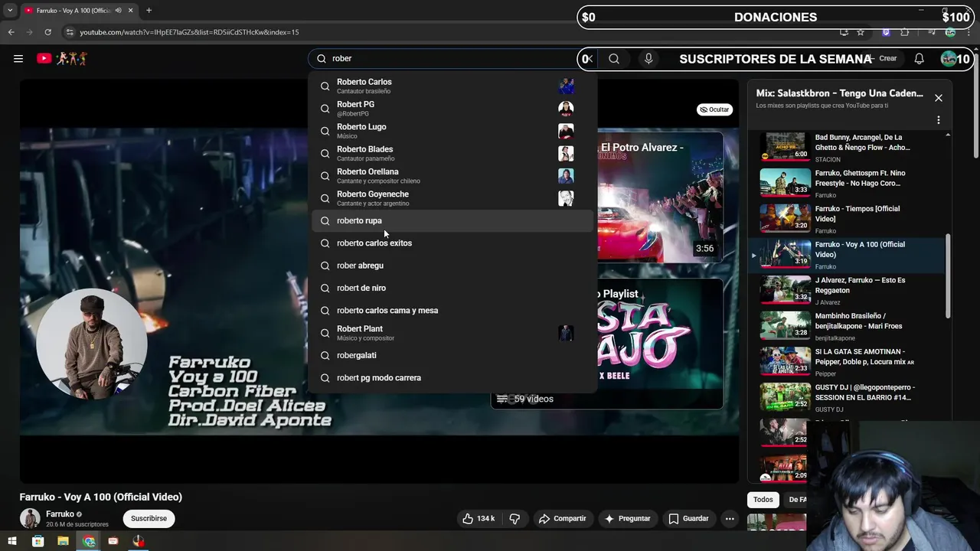Select 'robert pg modo carrera' suggestion
Screen dimensions: 980x551
tap(452, 377)
